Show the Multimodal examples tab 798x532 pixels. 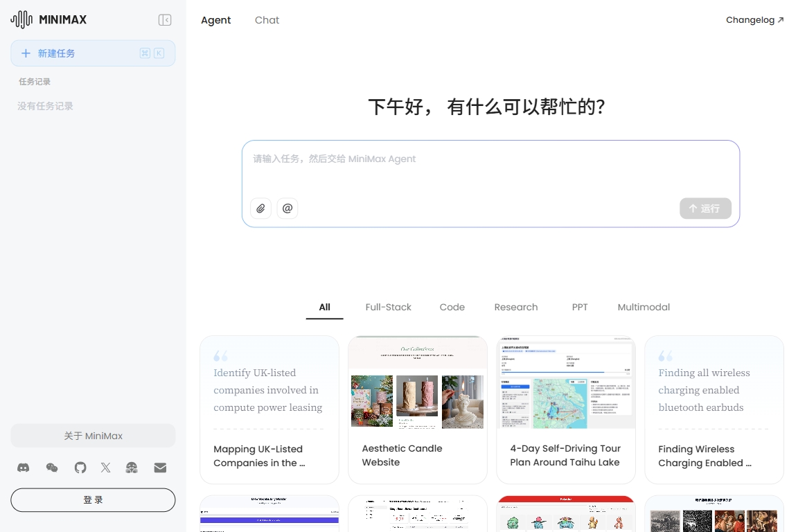[644, 307]
